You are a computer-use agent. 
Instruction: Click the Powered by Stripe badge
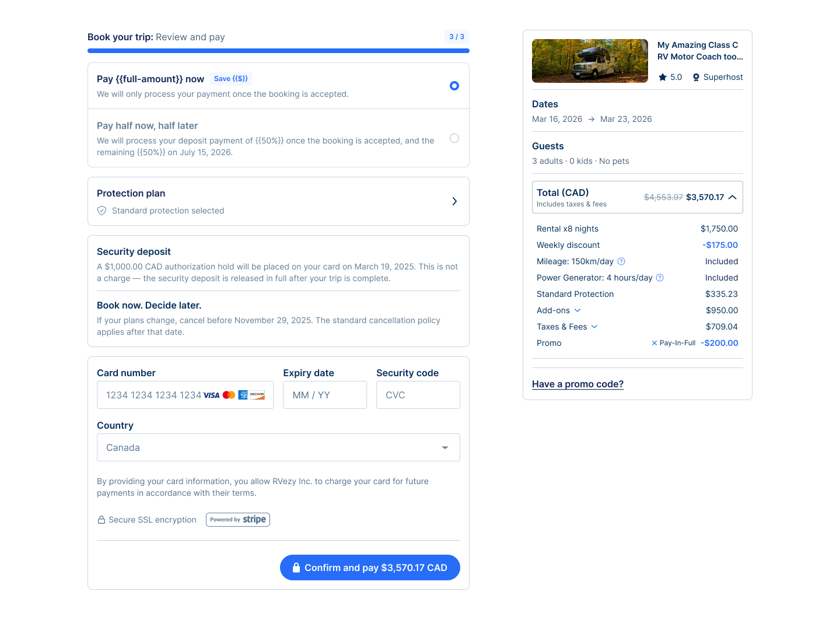pyautogui.click(x=237, y=519)
